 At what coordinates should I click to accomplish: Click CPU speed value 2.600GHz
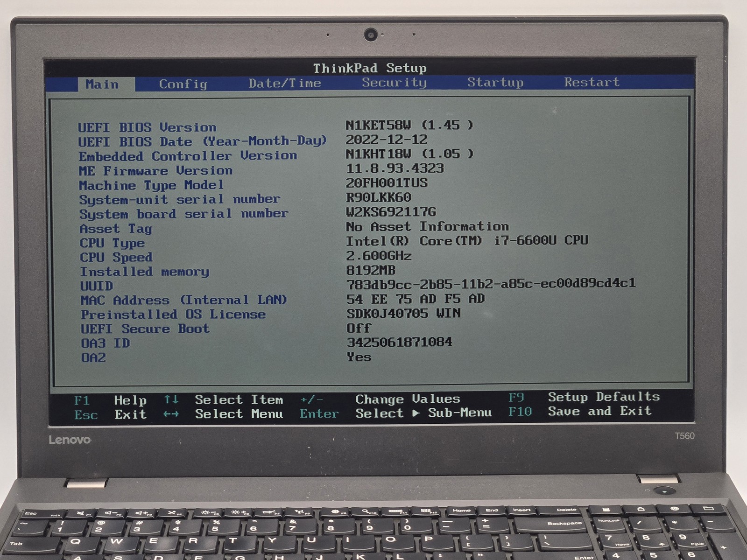tap(379, 256)
